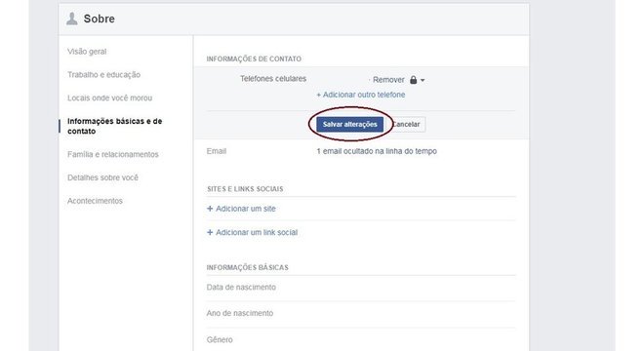The height and width of the screenshot is (351, 644).
Task: Open Família e relacionamentos
Action: 113,154
